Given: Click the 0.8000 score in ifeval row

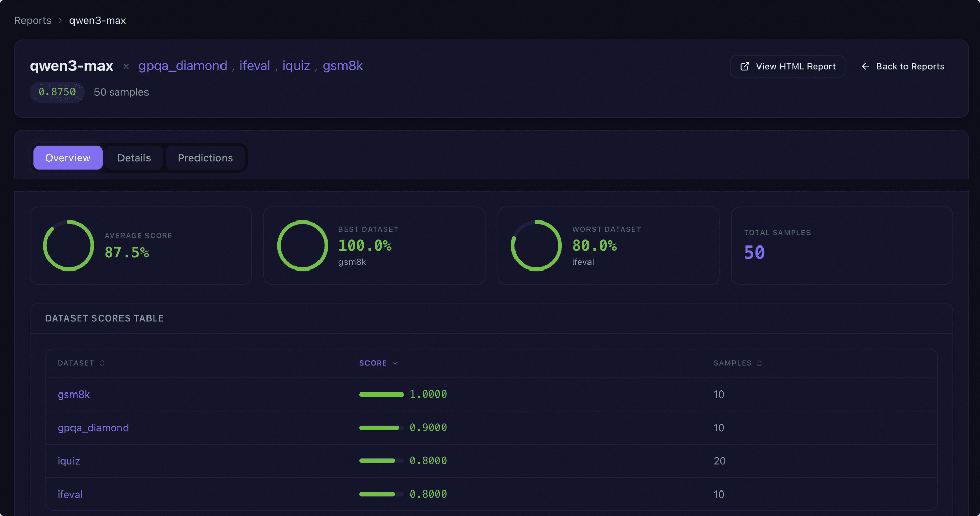Looking at the screenshot, I should point(428,494).
